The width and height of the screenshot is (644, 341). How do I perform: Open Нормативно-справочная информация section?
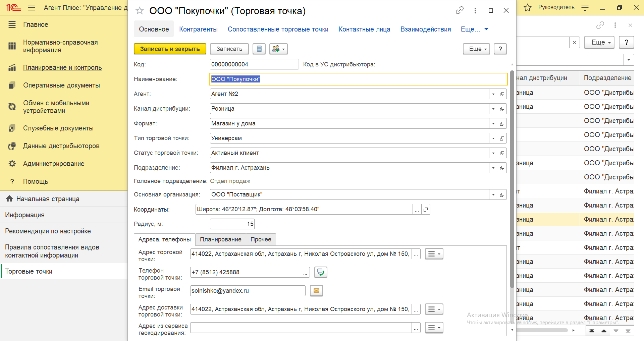pos(60,46)
